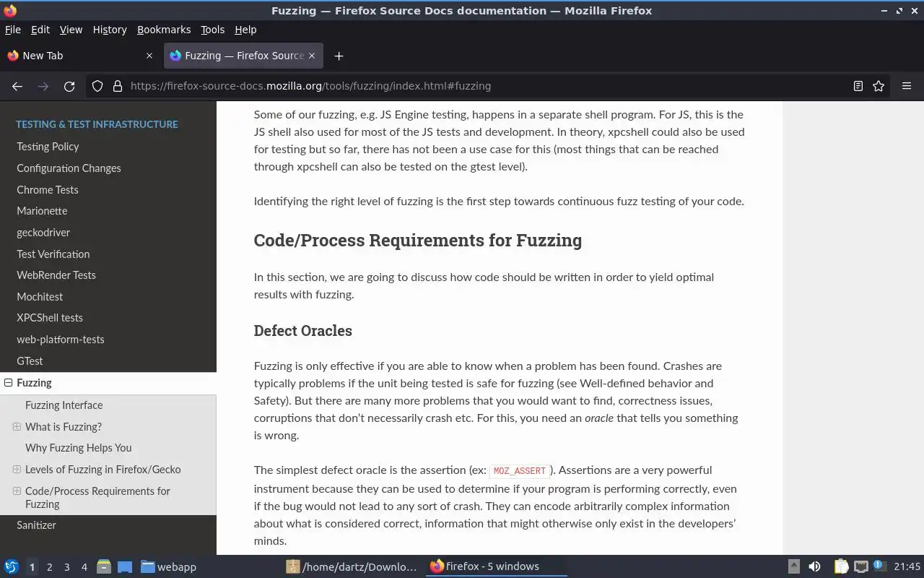Click the tray scroll-up arrow icon
This screenshot has width=924, height=578.
[793, 566]
